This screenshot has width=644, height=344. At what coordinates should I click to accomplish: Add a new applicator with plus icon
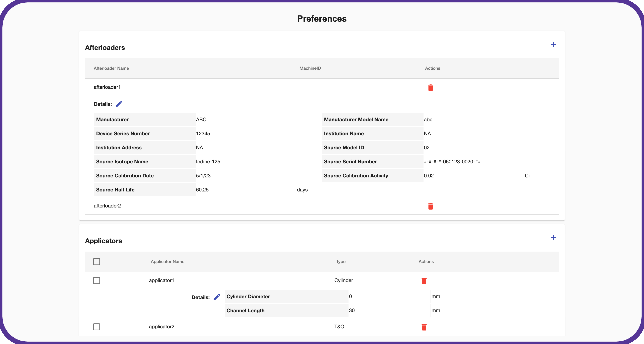coord(553,238)
